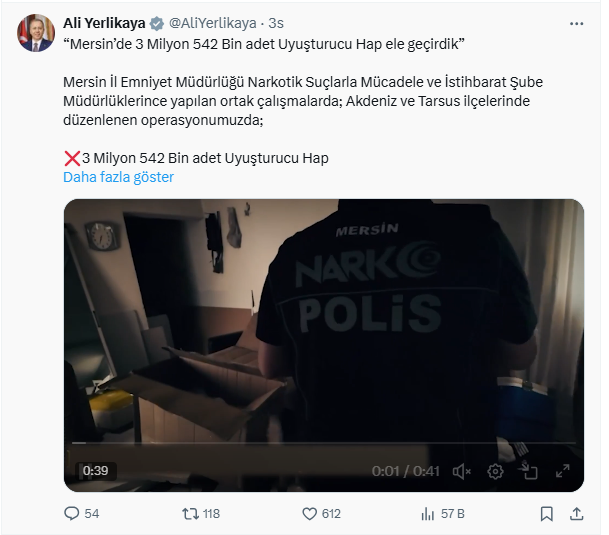This screenshot has width=609, height=535.
Task: Click the 0:39 remaining time label
Action: click(x=96, y=471)
